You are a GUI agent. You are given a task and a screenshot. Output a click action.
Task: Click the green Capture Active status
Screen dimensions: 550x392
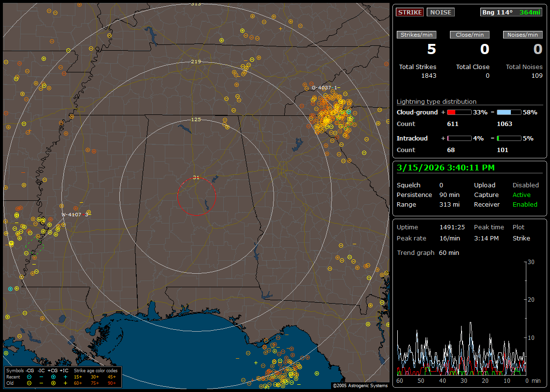[x=521, y=195]
